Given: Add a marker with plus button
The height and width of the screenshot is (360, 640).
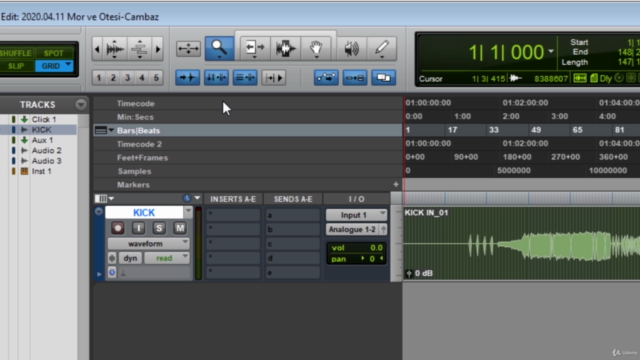Looking at the screenshot, I should 396,184.
